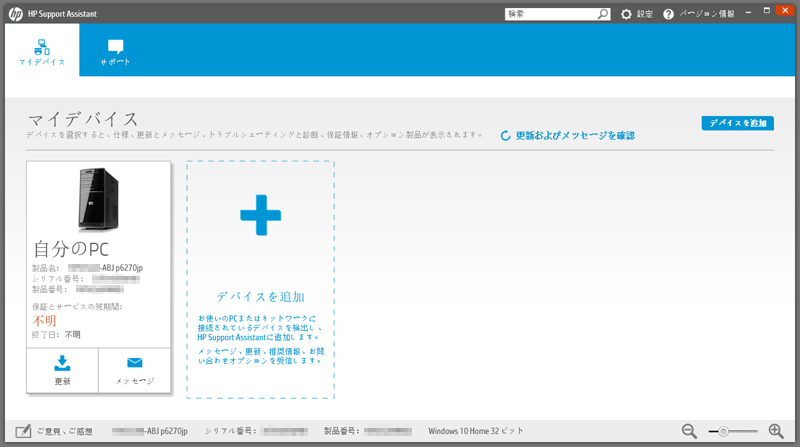Click the zoom slider handle
800x447 pixels.
tap(723, 432)
